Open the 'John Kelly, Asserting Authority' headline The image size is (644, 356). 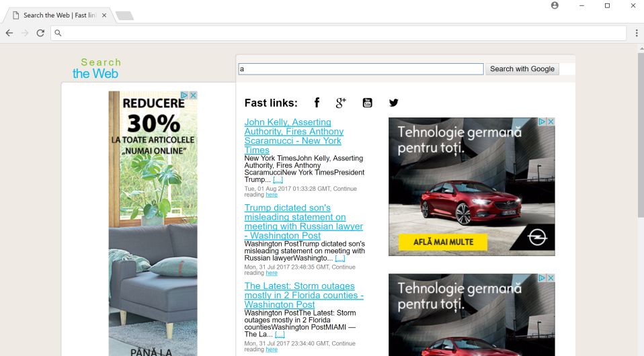click(x=294, y=136)
